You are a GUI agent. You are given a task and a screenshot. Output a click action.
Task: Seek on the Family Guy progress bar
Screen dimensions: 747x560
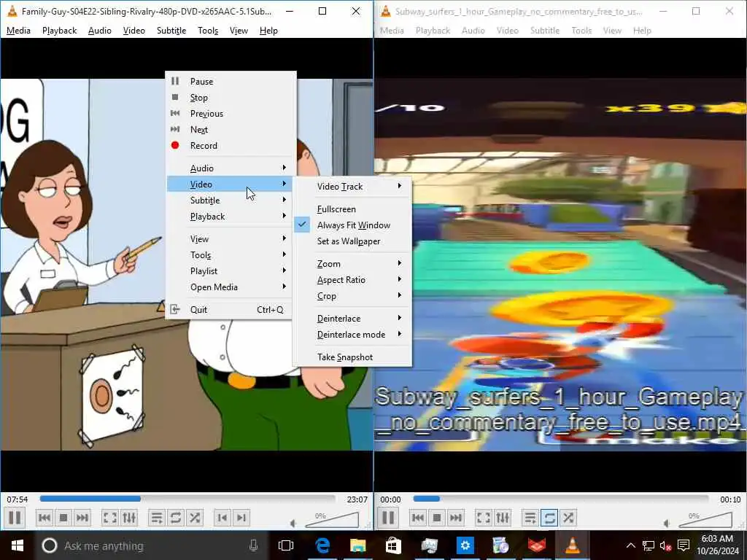187,499
